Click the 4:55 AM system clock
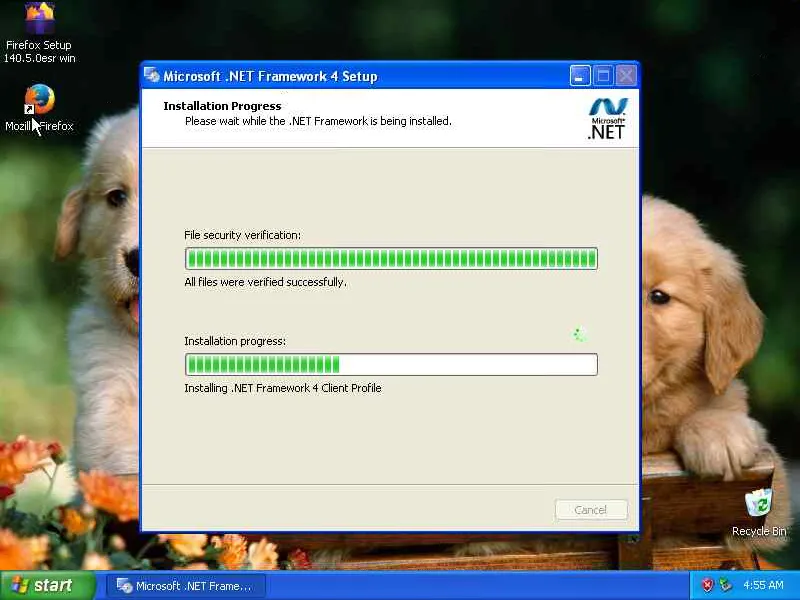800x600 pixels. [763, 585]
